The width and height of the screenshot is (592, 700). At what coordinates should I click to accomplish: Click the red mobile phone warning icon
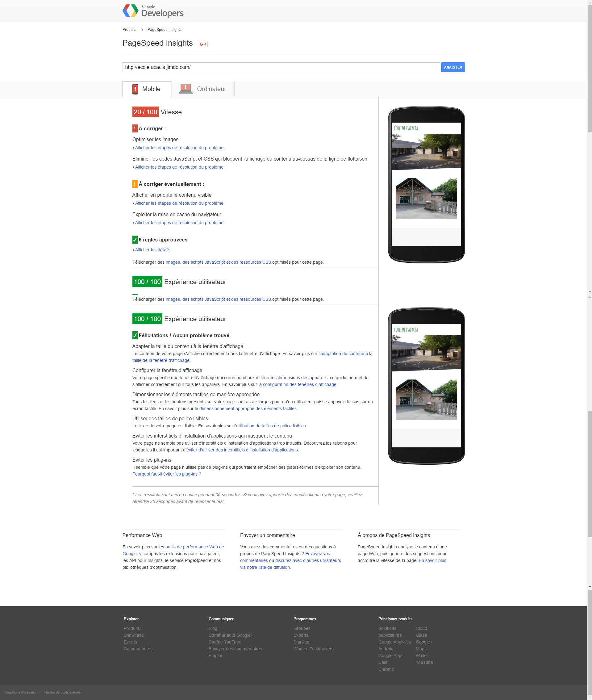pyautogui.click(x=135, y=89)
